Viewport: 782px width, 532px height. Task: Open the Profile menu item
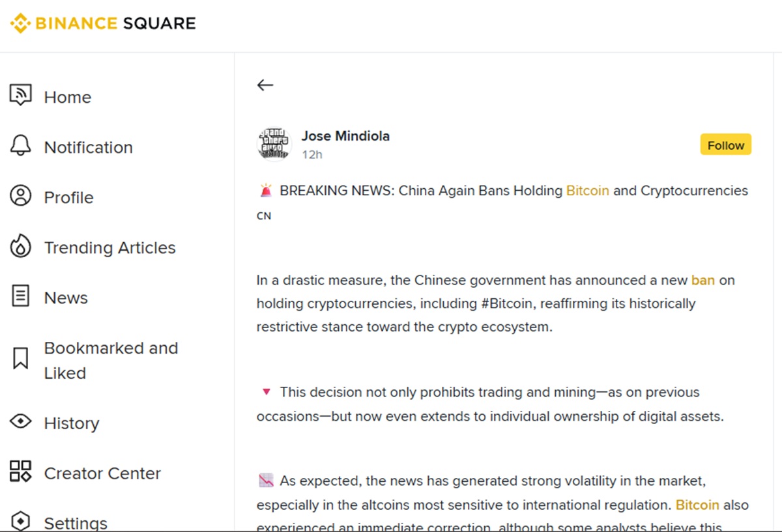(x=69, y=197)
